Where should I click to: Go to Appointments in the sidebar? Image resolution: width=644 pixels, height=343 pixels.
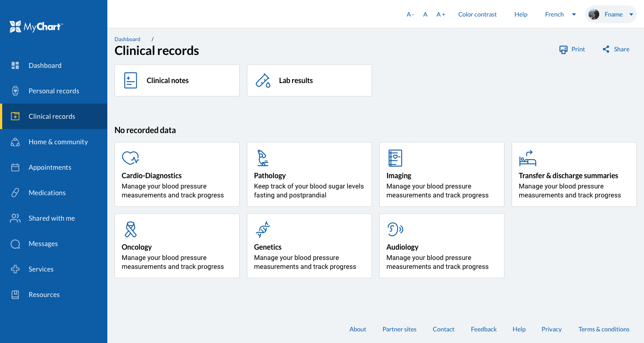coord(50,167)
